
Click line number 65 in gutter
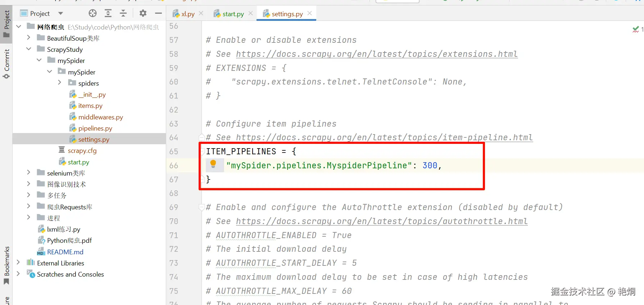(x=174, y=151)
